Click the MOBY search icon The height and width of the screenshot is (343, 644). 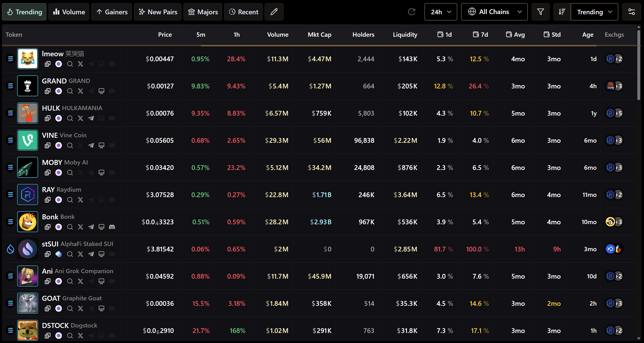[70, 173]
